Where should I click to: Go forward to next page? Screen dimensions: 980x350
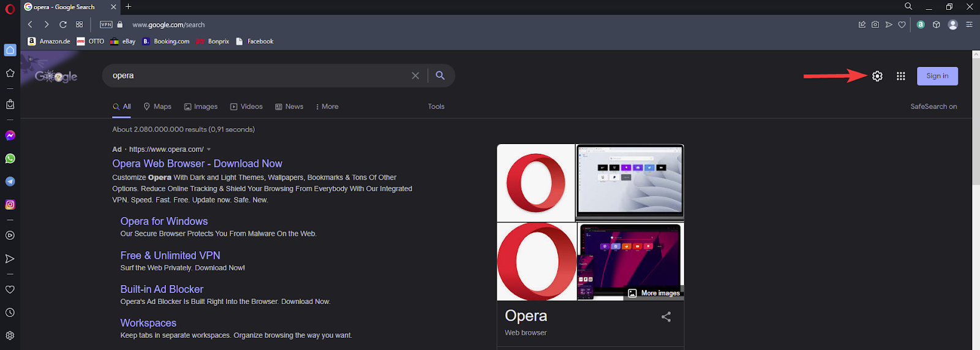47,25
